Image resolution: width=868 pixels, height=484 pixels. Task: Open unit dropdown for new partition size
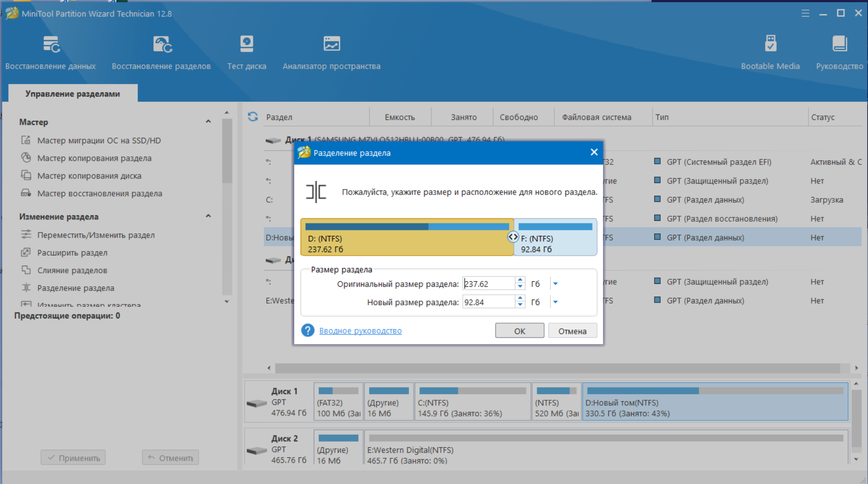[555, 302]
